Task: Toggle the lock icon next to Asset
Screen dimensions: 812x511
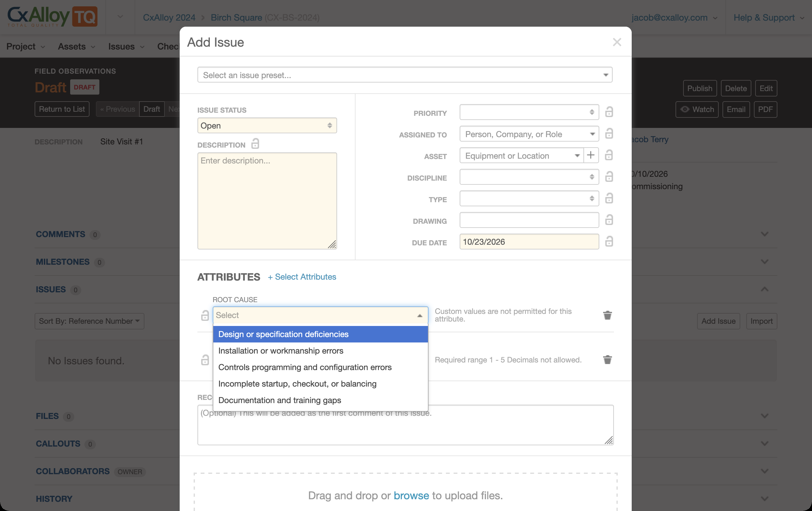Action: [x=609, y=155]
